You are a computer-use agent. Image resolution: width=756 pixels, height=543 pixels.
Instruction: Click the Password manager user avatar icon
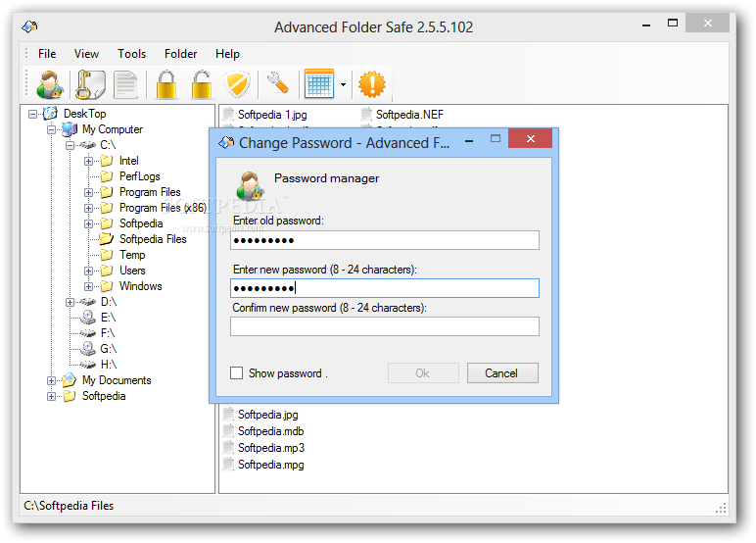250,186
